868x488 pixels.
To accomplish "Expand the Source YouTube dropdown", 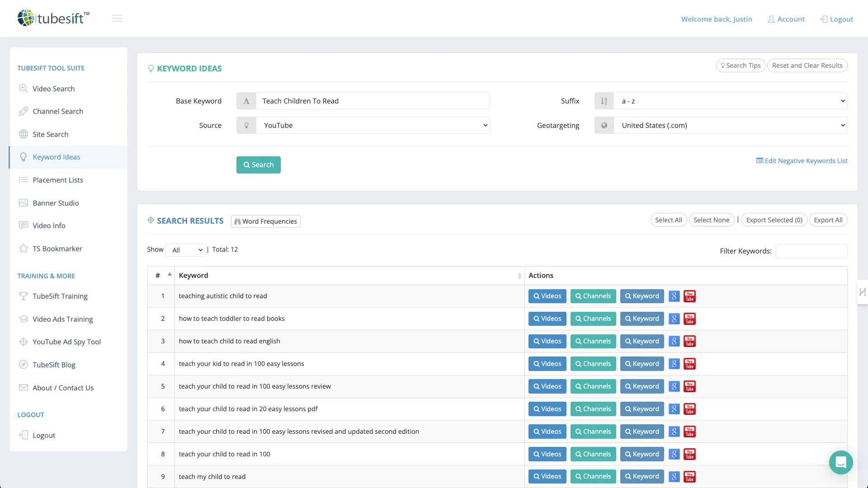I will (x=373, y=126).
